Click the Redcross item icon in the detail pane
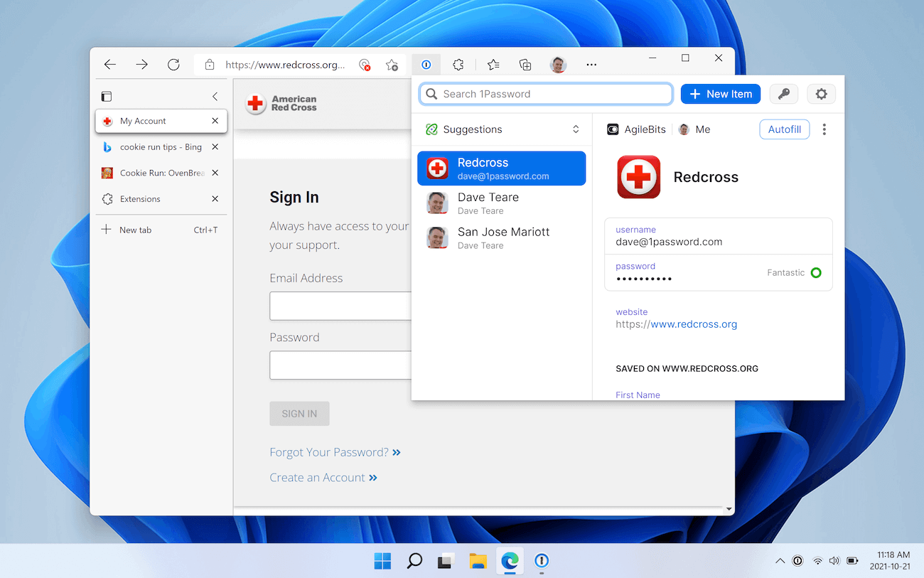Viewport: 924px width, 578px height. (638, 177)
